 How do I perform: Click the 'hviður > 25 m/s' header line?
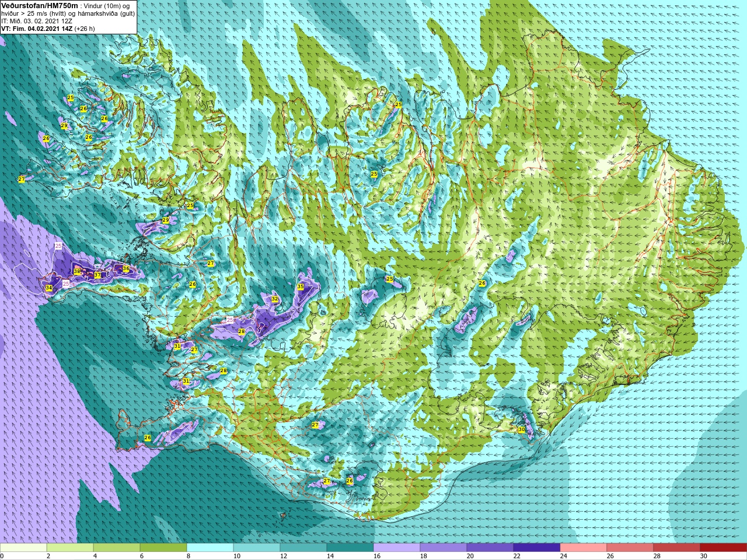coord(68,13)
